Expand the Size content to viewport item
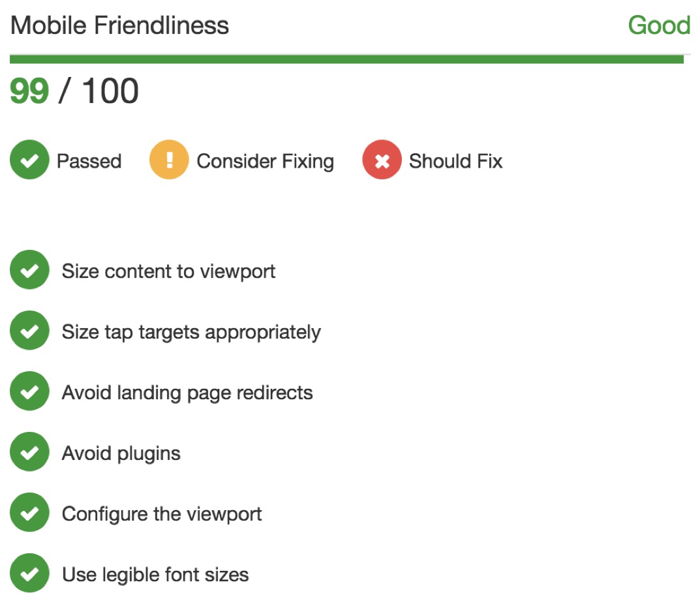Screen dimensions: 700x610 168,271
